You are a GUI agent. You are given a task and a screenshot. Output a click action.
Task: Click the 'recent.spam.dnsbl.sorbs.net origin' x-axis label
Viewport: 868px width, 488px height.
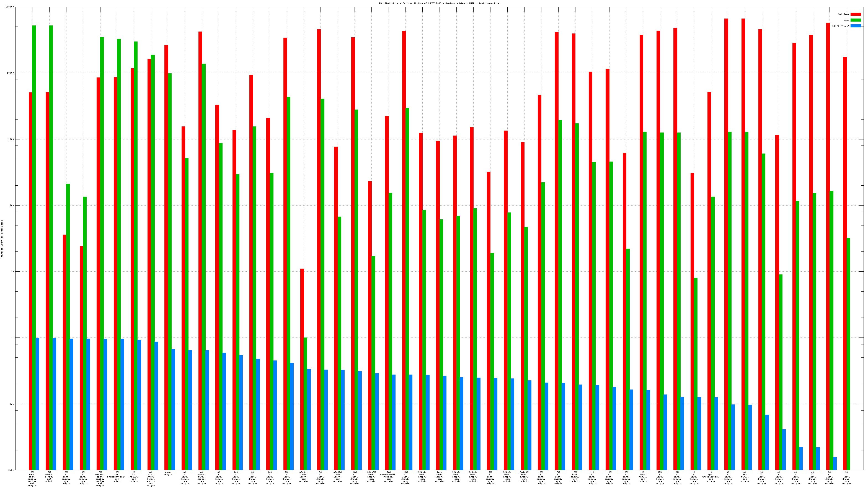click(x=100, y=479)
